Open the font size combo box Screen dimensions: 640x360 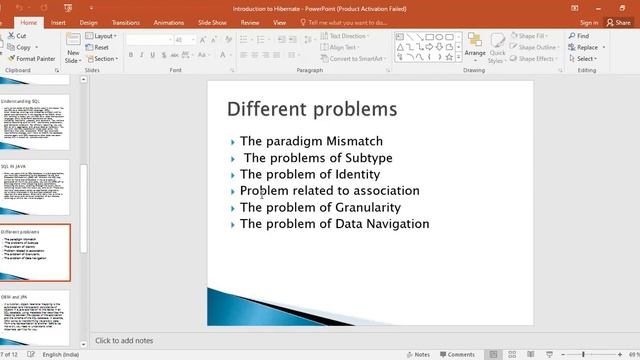(185, 40)
